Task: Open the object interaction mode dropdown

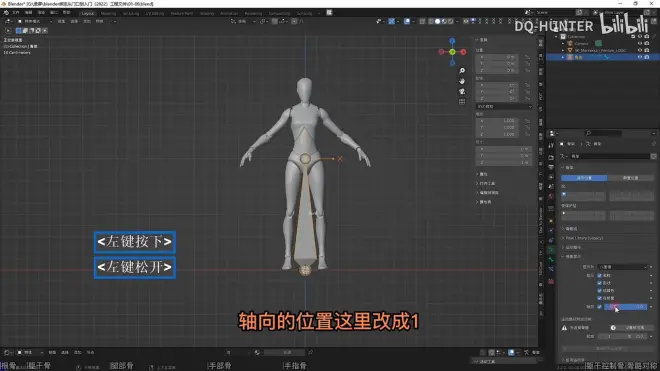Action: [x=35, y=21]
